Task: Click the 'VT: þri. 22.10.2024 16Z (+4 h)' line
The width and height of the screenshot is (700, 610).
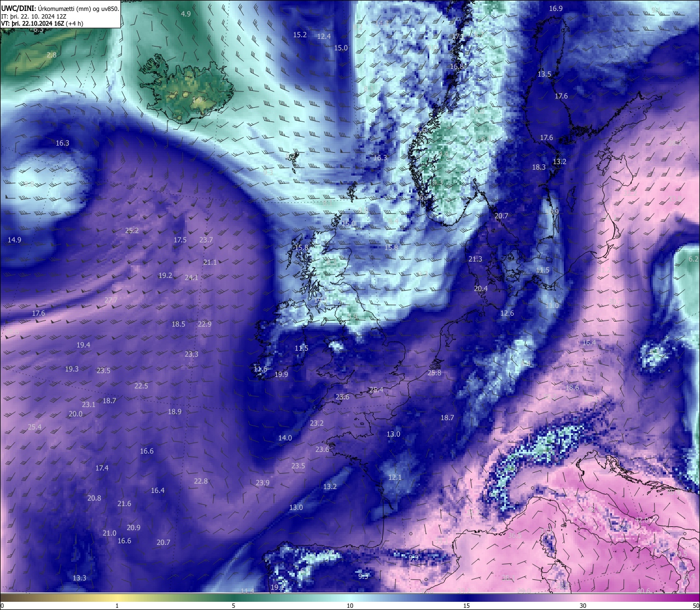Action: pos(42,24)
